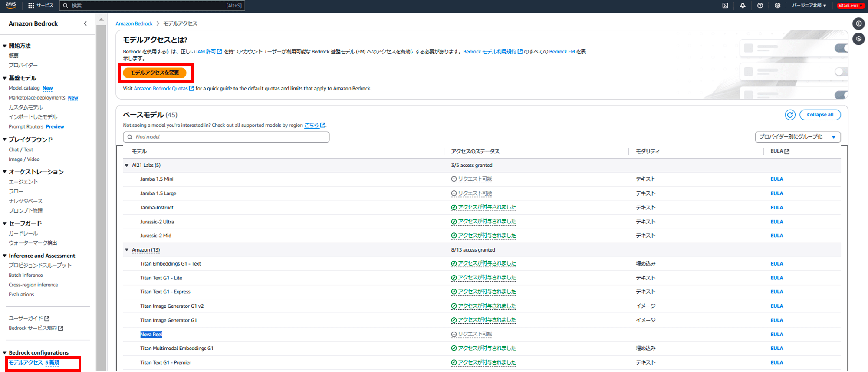Click the アクセスのステータス column header
Image resolution: width=868 pixels, height=372 pixels.
(x=475, y=152)
